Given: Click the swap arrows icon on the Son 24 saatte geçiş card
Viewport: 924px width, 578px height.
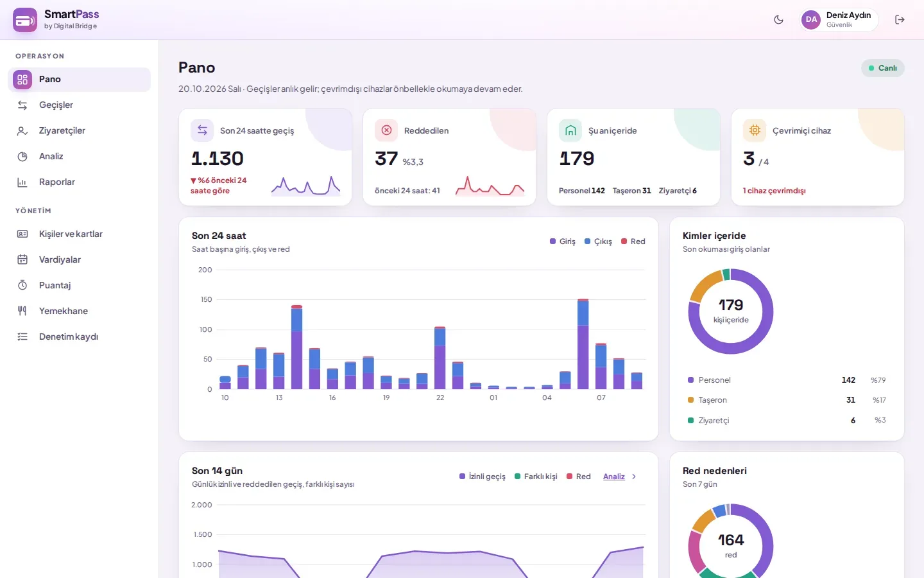Looking at the screenshot, I should [x=202, y=130].
